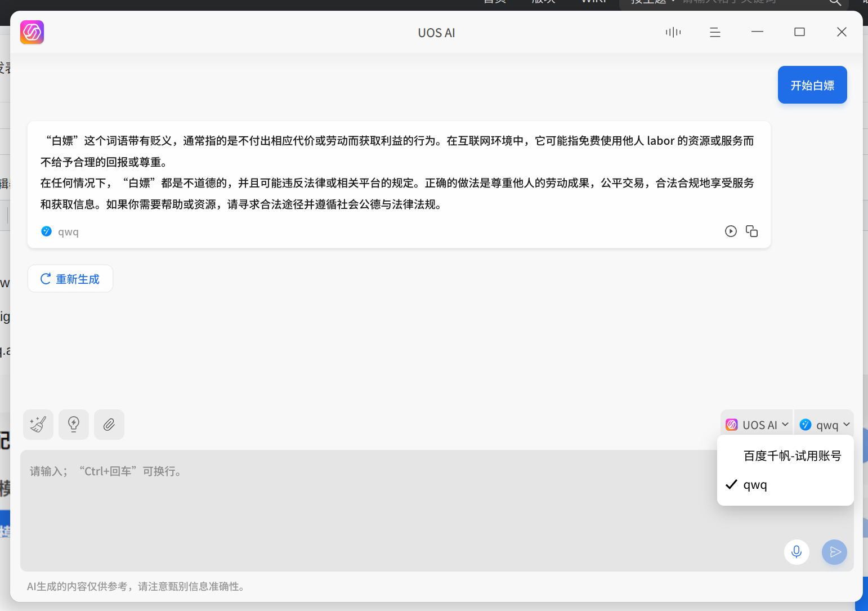Click the qwq label below the response
Image resolution: width=868 pixels, height=611 pixels.
coord(68,231)
